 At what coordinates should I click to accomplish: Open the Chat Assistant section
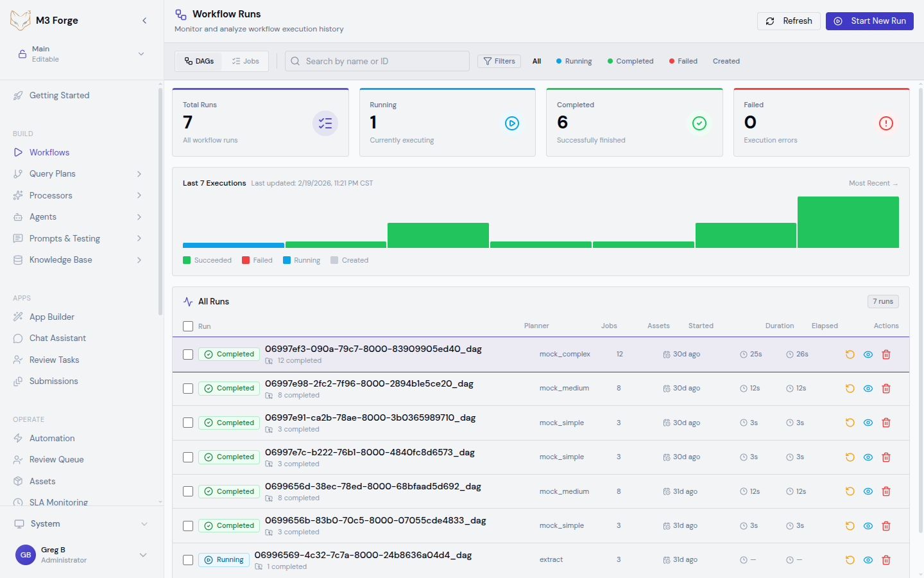coord(56,338)
